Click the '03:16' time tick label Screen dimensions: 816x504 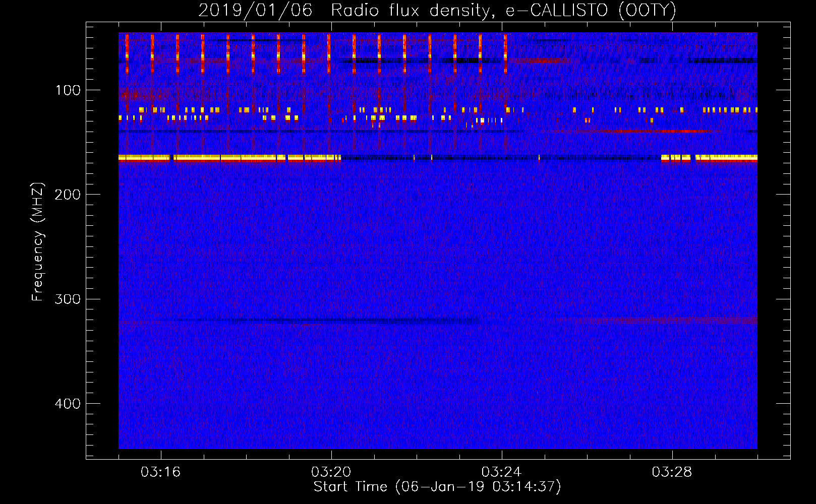pos(160,472)
